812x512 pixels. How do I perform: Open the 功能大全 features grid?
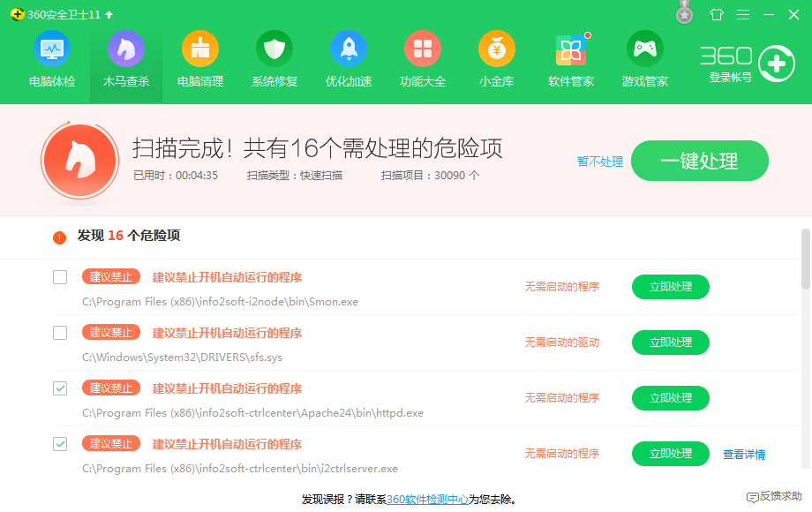tap(423, 49)
